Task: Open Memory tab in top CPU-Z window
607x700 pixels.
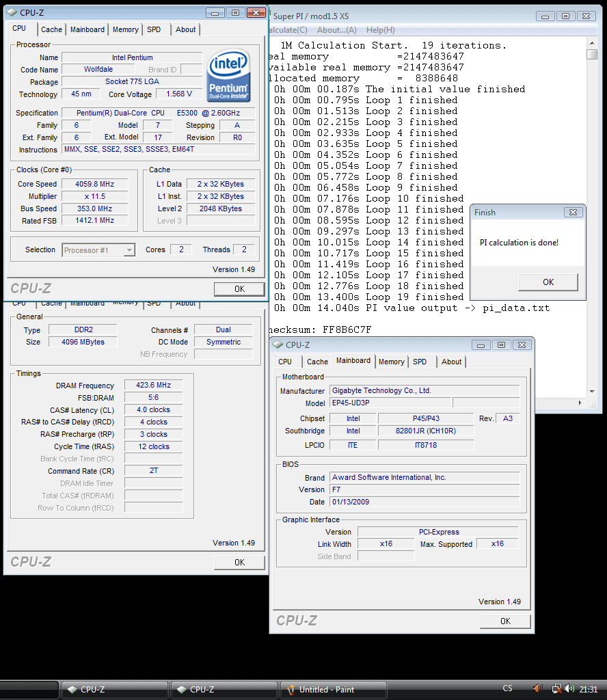Action: coord(125,29)
